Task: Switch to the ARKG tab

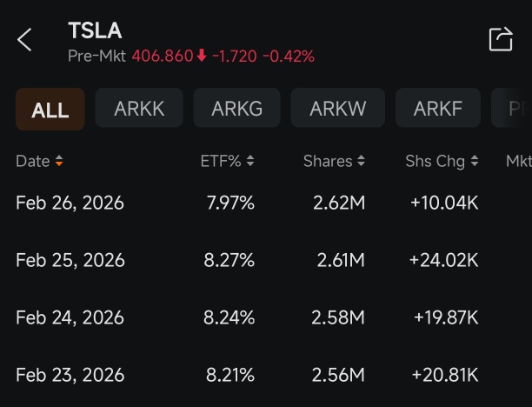Action: pos(236,108)
